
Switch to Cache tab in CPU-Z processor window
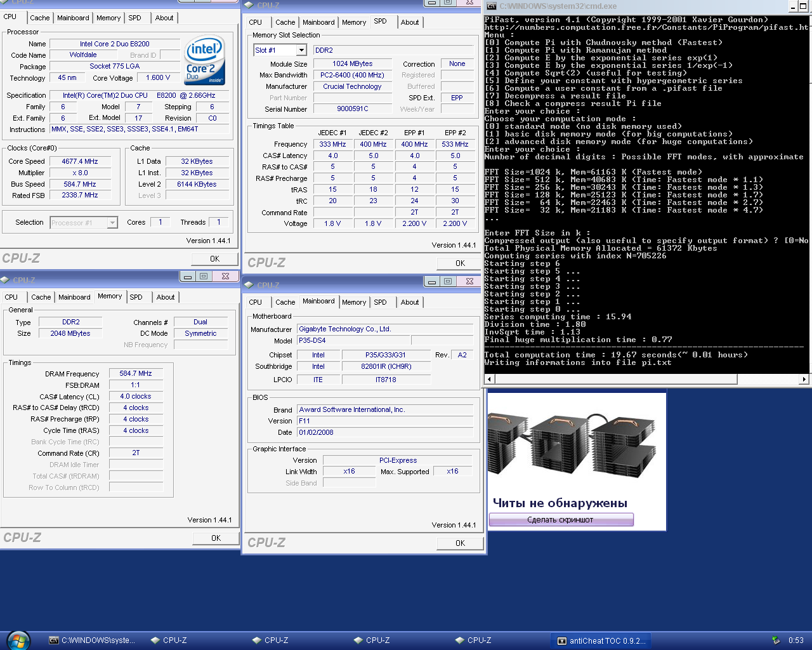[40, 18]
